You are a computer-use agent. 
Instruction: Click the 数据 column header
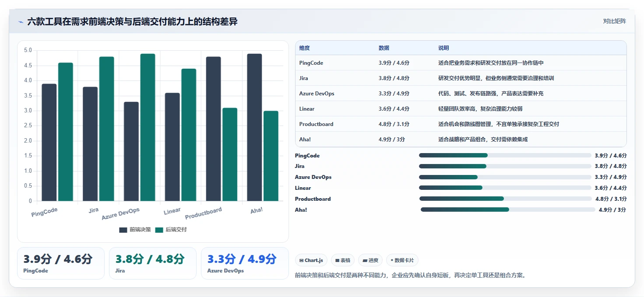[384, 48]
